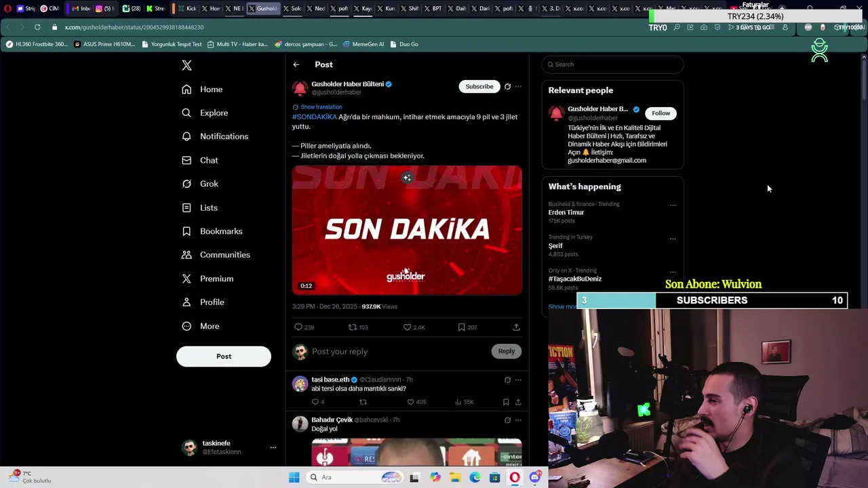Open Lists
The height and width of the screenshot is (488, 868).
click(199, 208)
